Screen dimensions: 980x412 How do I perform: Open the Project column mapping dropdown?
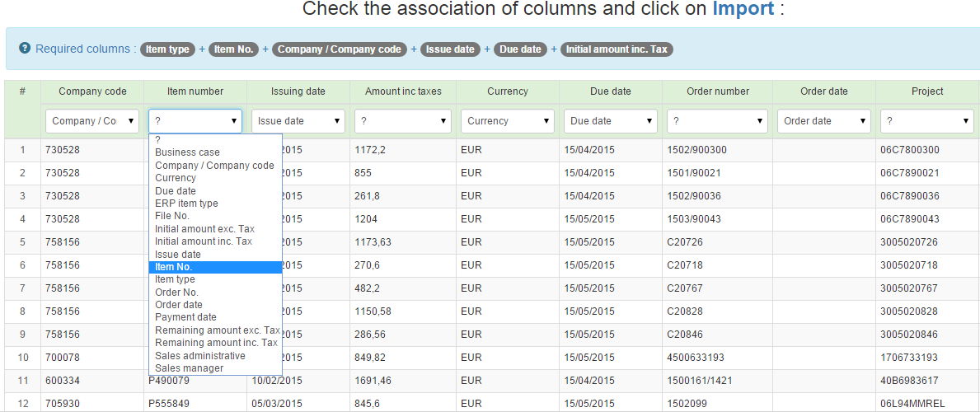coord(926,121)
